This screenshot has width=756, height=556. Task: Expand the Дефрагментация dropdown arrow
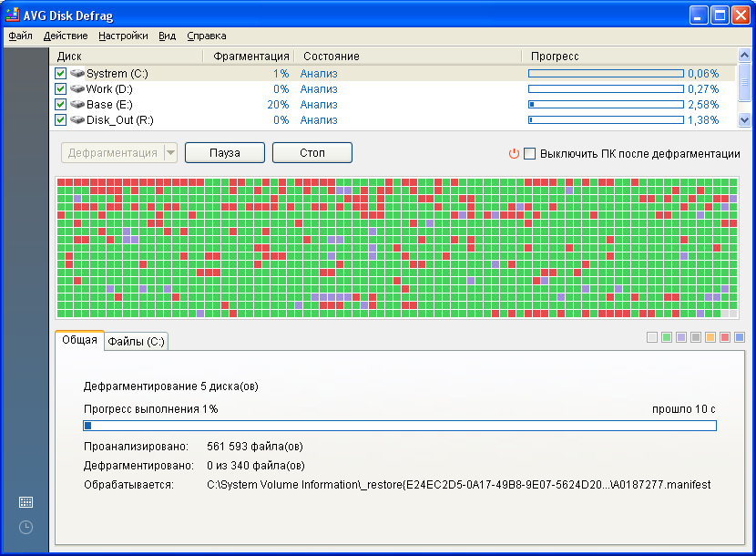(170, 153)
